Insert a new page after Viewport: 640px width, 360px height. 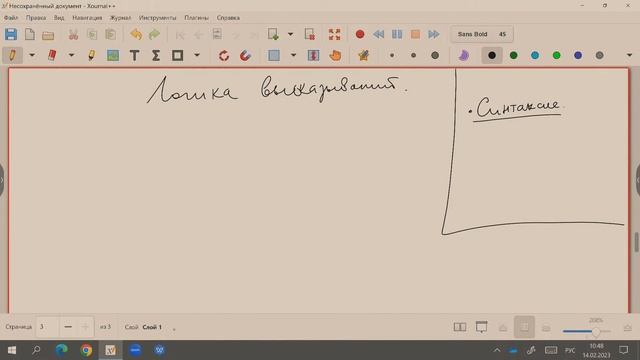(x=273, y=34)
